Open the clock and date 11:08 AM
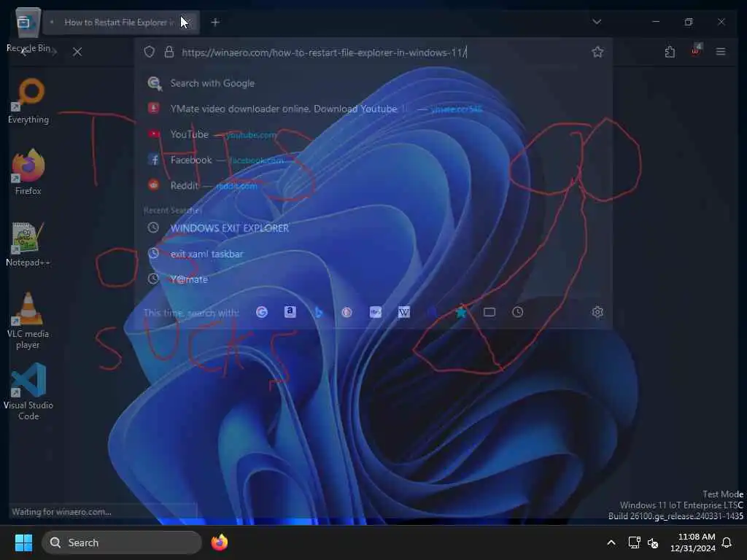 click(693, 542)
